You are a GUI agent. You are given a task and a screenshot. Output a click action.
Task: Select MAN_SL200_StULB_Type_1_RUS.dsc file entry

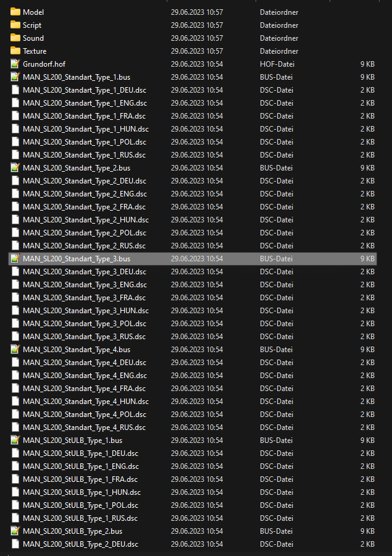[x=80, y=518]
